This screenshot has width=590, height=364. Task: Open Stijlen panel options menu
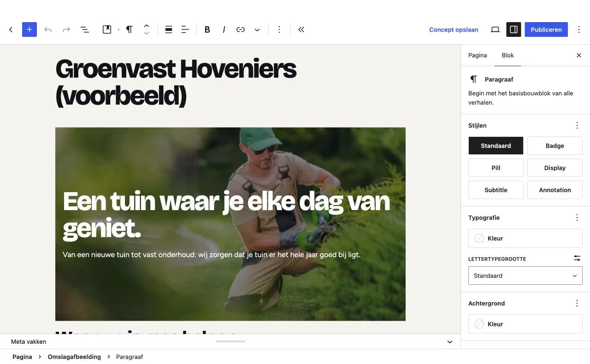(577, 125)
